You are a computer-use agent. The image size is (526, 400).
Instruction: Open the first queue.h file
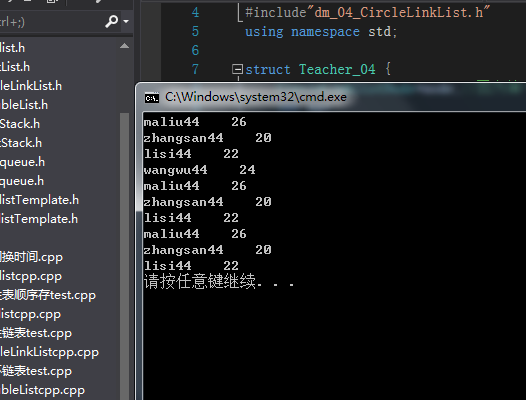click(22, 162)
